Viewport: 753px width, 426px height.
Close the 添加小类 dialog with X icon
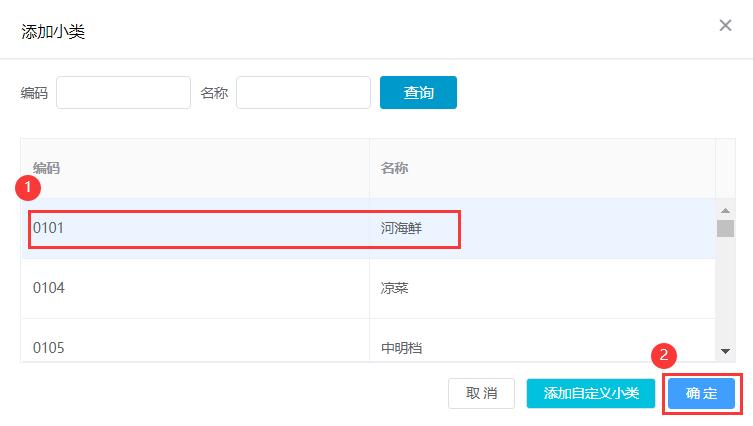tap(725, 25)
